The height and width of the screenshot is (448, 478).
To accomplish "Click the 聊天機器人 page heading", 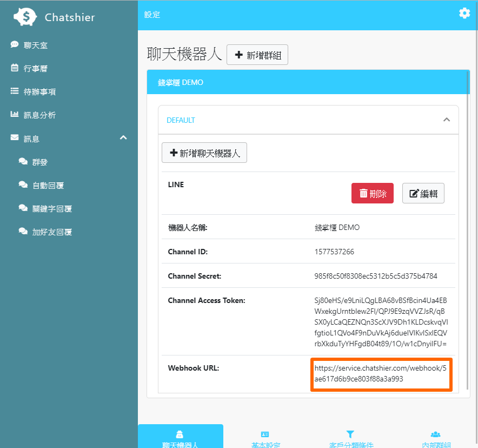I will click(184, 54).
